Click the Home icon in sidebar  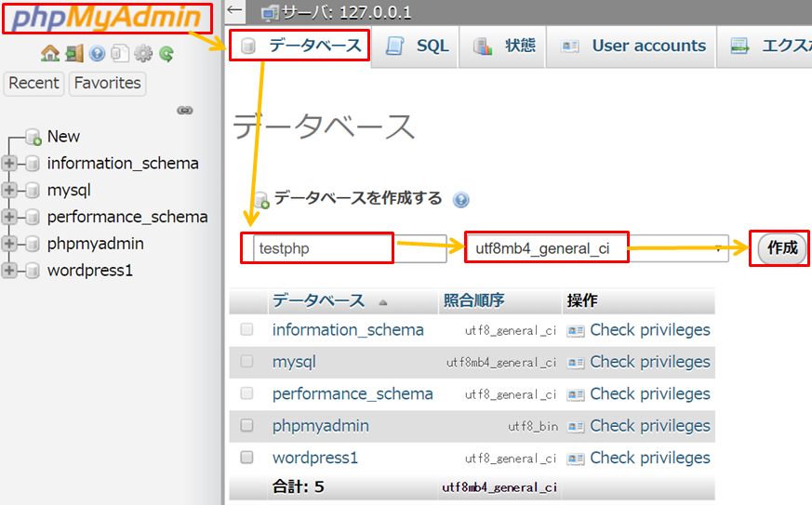pos(49,54)
